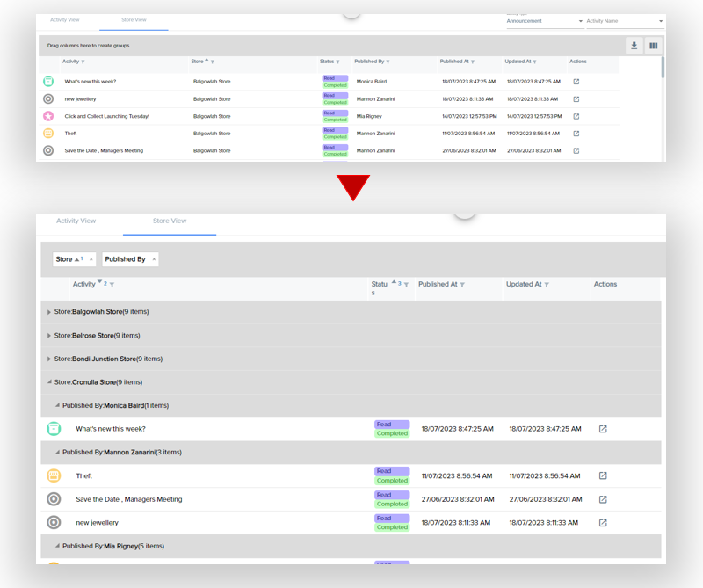The width and height of the screenshot is (703, 588).
Task: Click the download export icon above the grid
Action: tap(634, 46)
